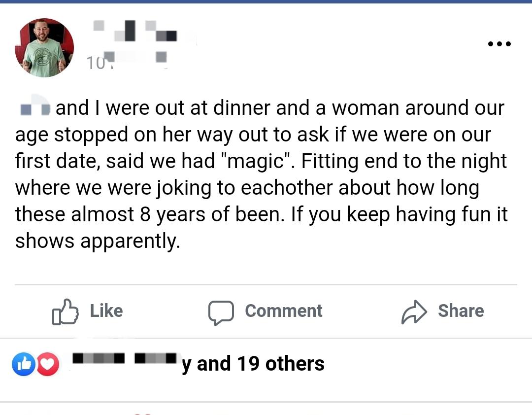
Task: Comment on the post
Action: pos(265,311)
